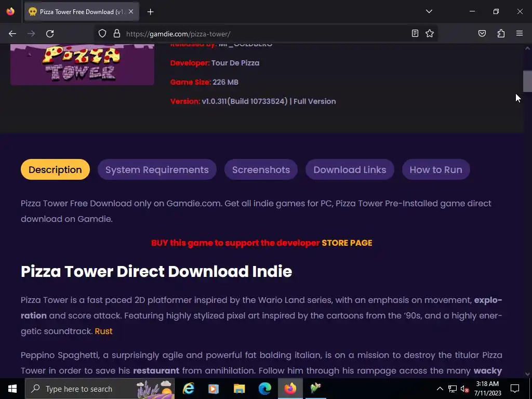Click the 'BUY this game to support' text
This screenshot has width=532, height=399.
point(235,243)
